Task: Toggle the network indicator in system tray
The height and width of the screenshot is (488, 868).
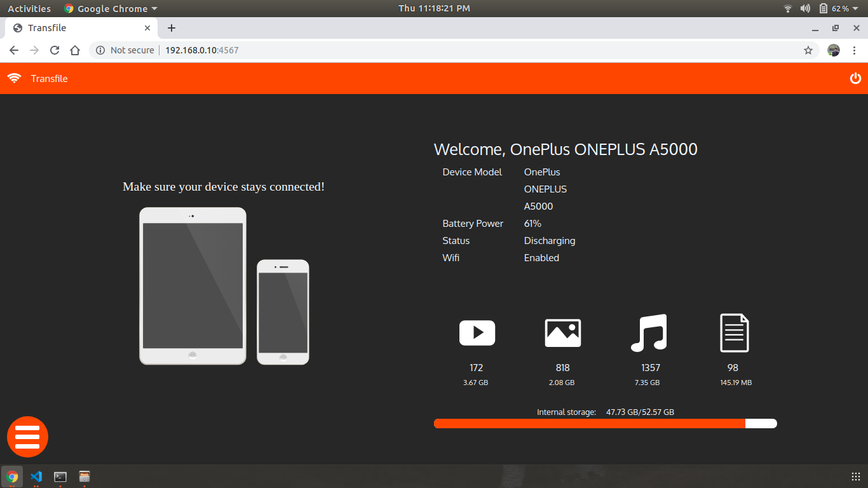Action: coord(787,8)
